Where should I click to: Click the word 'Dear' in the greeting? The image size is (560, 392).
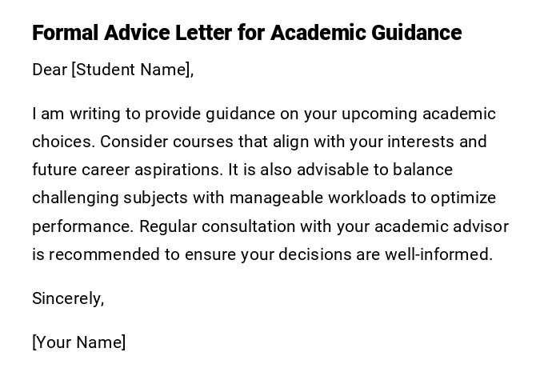tap(50, 70)
